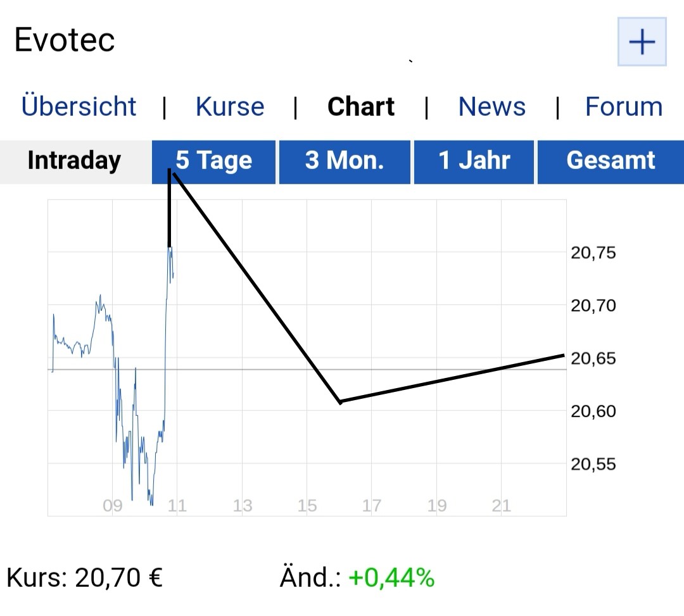Choose the 1 Jahr chart range
The image size is (684, 616).
coord(474,161)
